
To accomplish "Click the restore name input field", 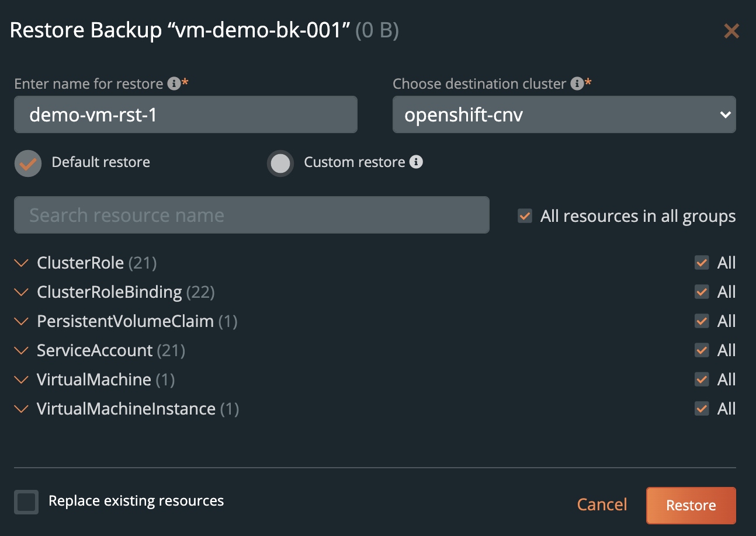I will tap(185, 114).
